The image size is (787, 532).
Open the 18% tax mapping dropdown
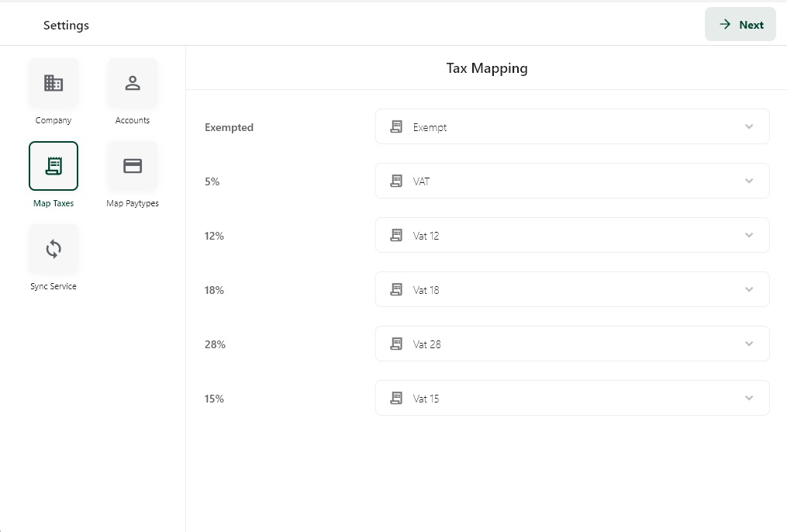pos(571,290)
